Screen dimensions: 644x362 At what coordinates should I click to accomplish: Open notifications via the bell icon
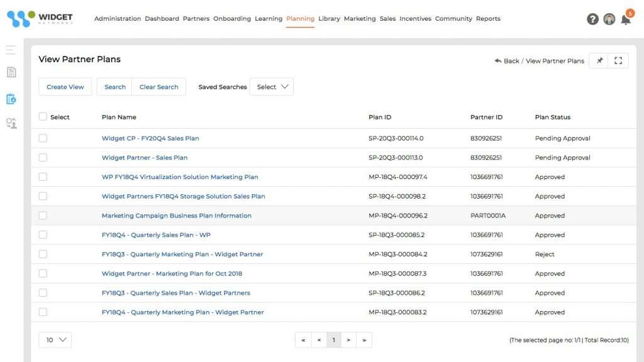626,19
